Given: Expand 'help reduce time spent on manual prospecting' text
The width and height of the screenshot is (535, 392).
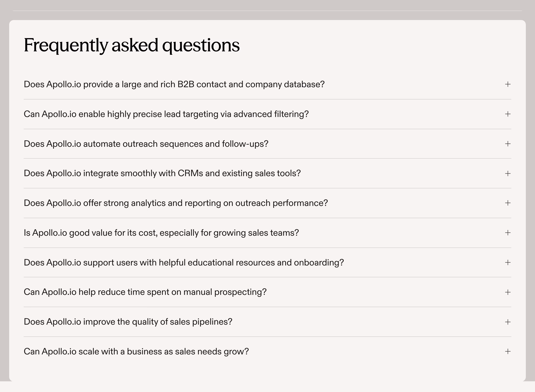Looking at the screenshot, I should point(145,292).
